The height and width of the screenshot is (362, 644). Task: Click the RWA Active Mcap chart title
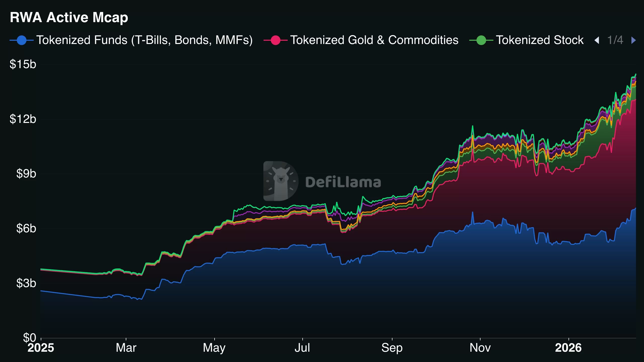tap(68, 17)
